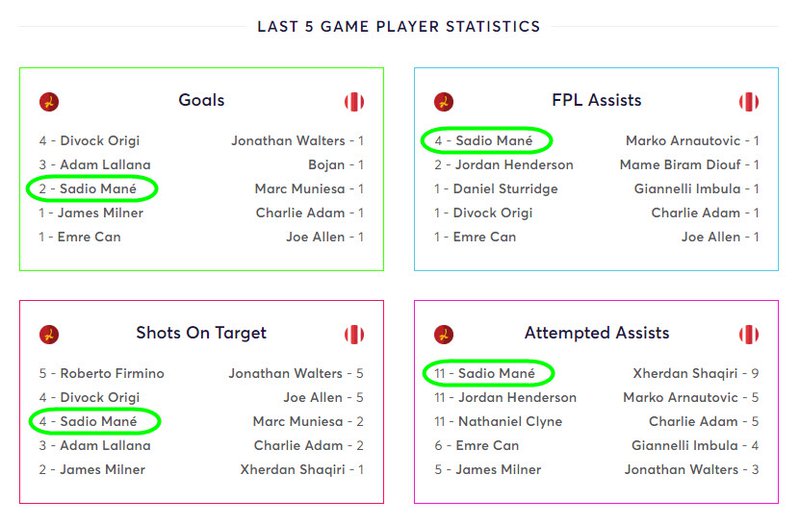Click Liverpool crest in Attempted Assists panel
800x525 pixels.
coord(444,335)
